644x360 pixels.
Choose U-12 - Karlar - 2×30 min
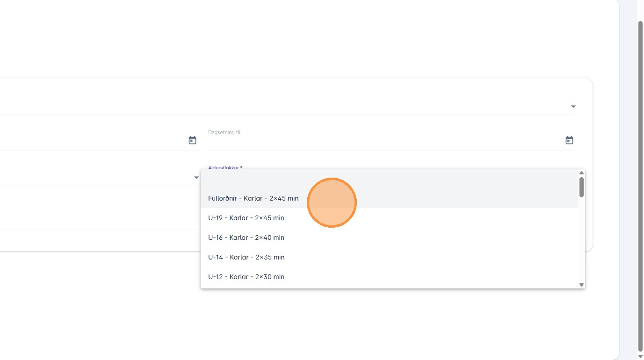pyautogui.click(x=389, y=277)
